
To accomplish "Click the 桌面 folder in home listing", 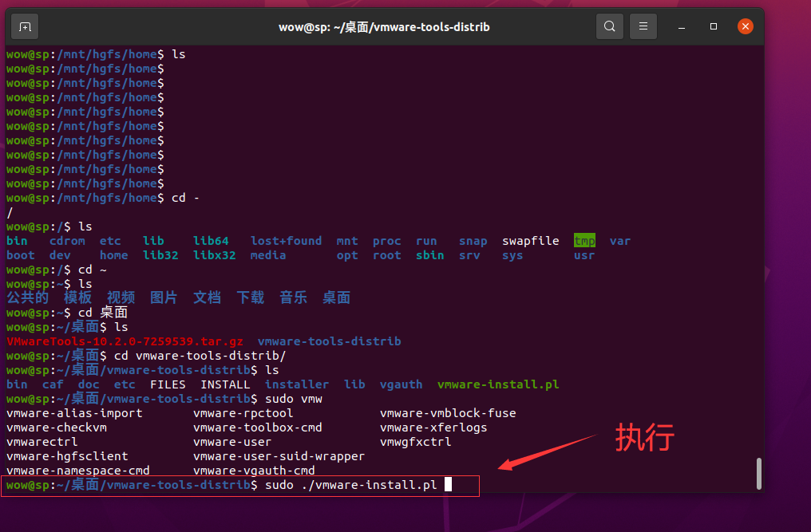I will coord(336,298).
